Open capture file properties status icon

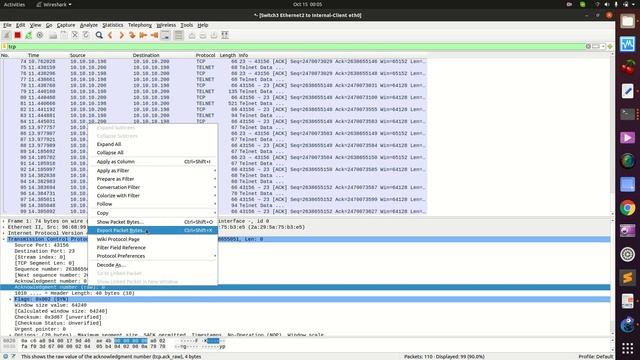tap(13, 356)
